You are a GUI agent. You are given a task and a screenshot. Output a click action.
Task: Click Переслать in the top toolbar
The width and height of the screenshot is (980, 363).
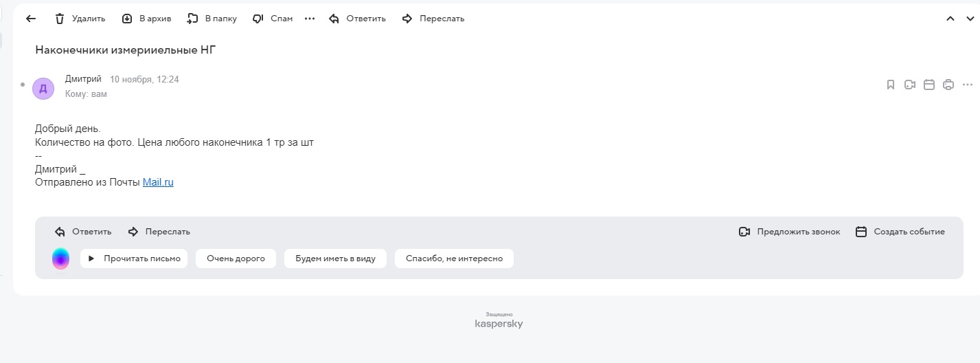point(433,19)
